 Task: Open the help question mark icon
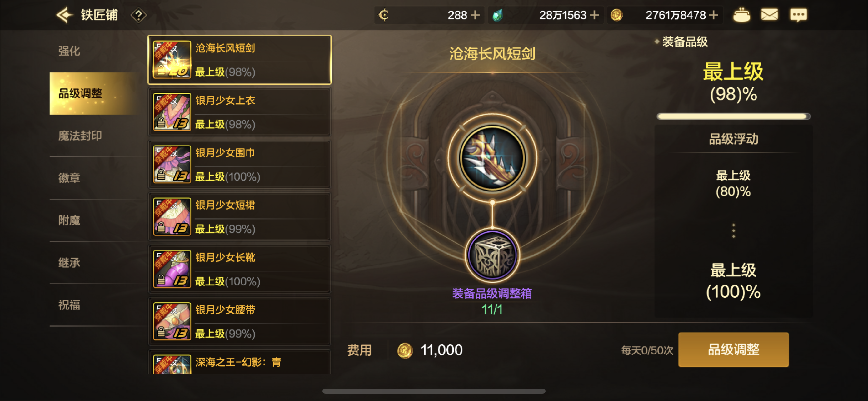[138, 15]
